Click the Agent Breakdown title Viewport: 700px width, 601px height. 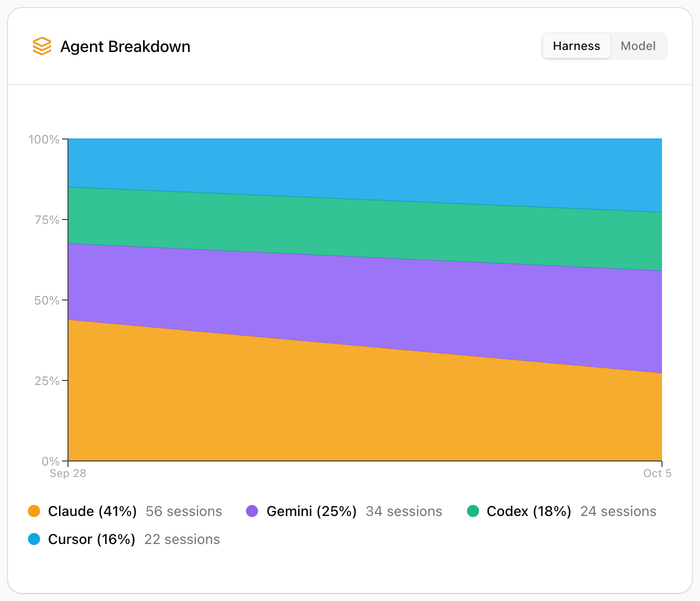point(125,46)
